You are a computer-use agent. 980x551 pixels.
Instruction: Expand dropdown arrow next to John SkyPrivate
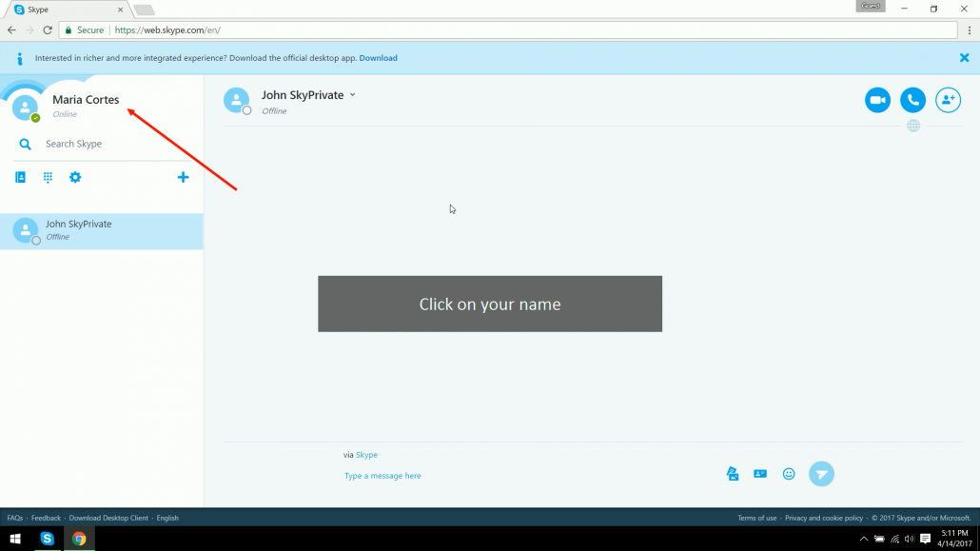(352, 95)
